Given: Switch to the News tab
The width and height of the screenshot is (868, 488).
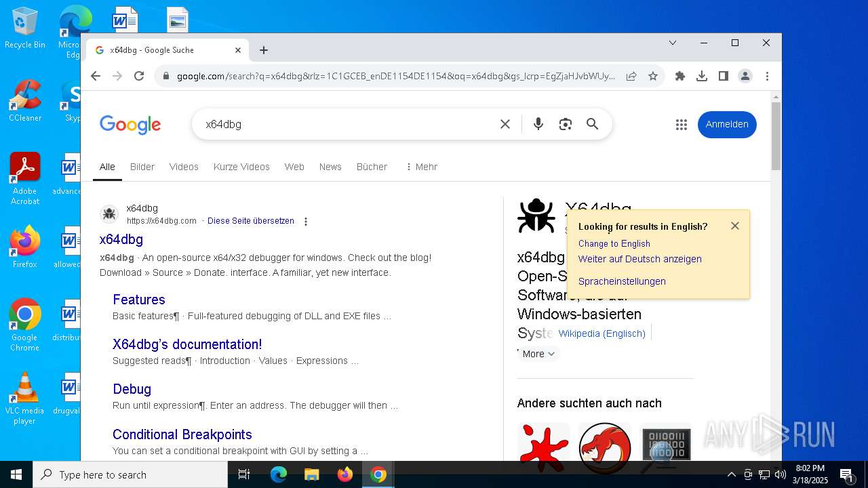Looking at the screenshot, I should click(x=330, y=167).
